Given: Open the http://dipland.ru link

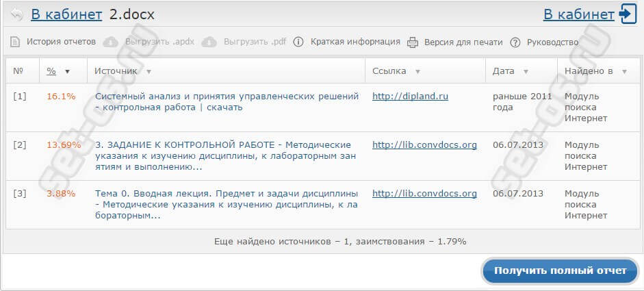Looking at the screenshot, I should pos(411,96).
